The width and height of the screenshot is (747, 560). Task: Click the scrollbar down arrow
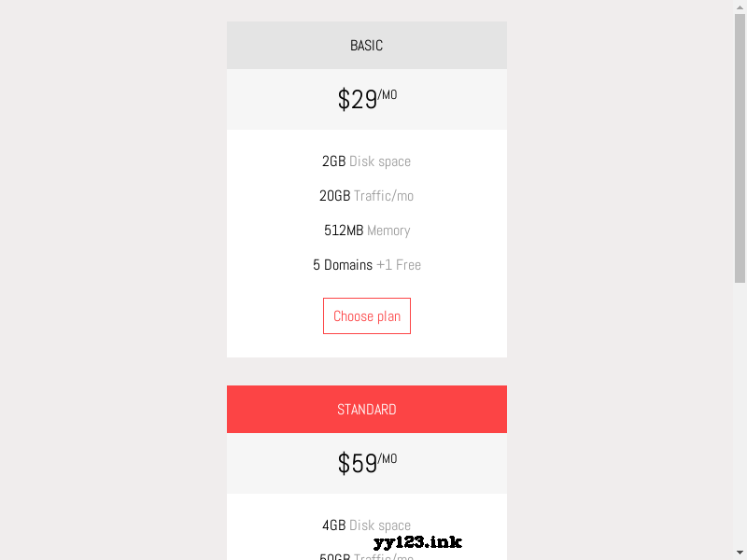click(x=740, y=553)
